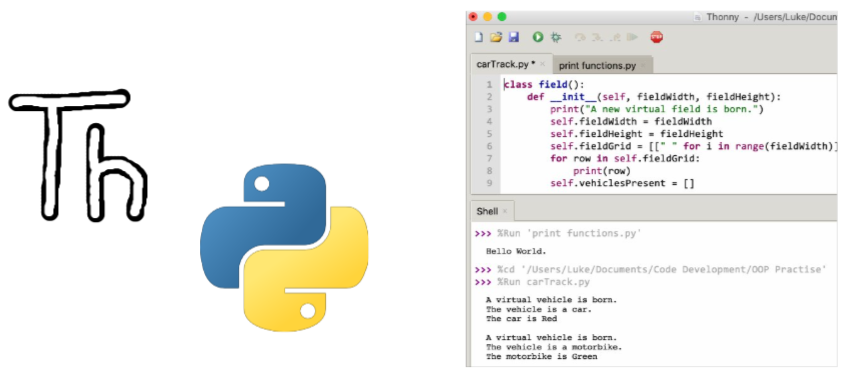Screen dimensions: 854x380
Task: Click the '%Run carTrack.py' shell command
Action: [543, 282]
